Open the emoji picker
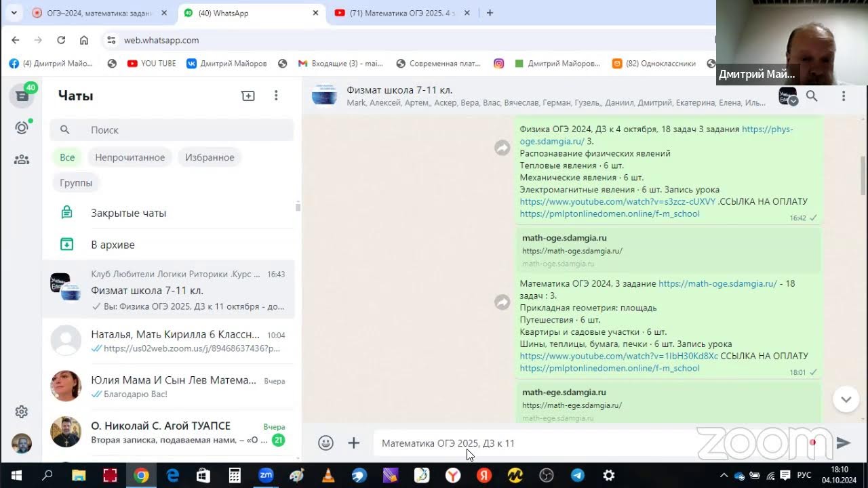Viewport: 868px width, 488px height. pos(326,443)
